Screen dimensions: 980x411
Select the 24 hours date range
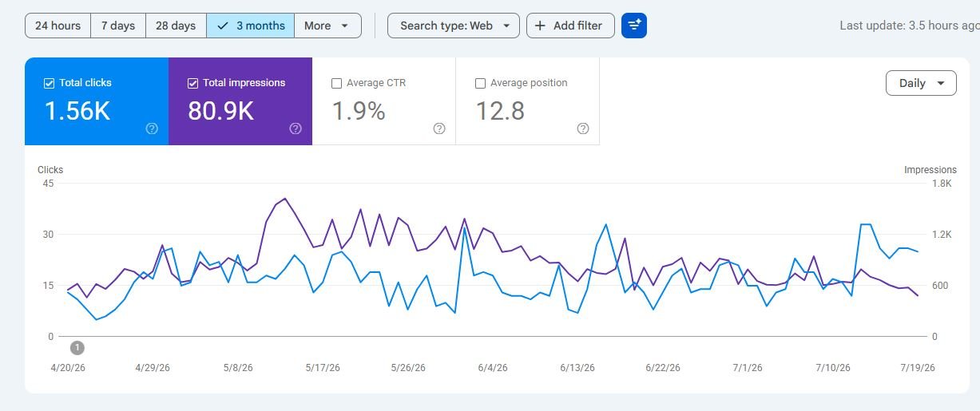point(58,26)
